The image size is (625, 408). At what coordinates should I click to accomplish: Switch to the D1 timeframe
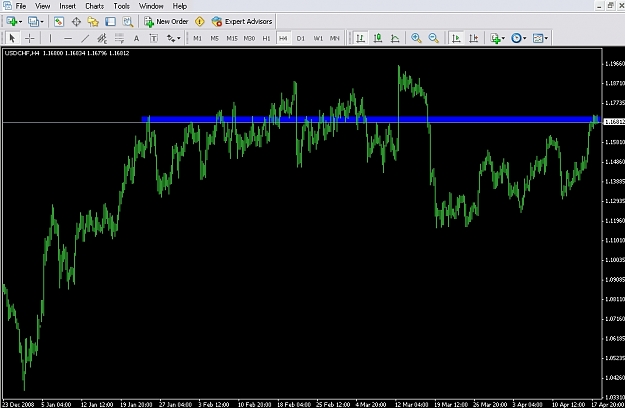click(x=301, y=38)
